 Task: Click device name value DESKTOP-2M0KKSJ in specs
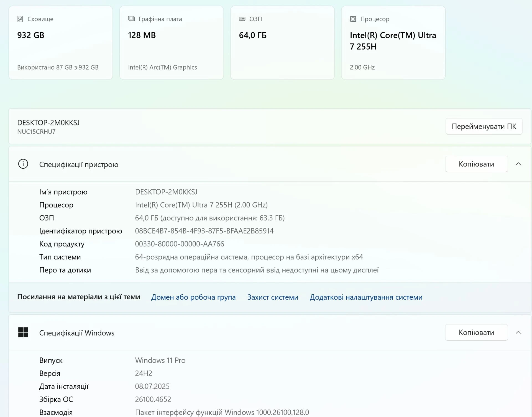tap(166, 192)
